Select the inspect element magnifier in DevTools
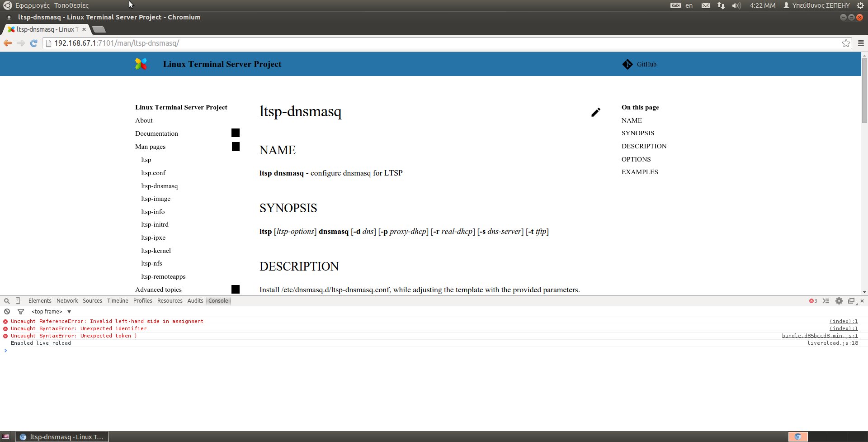Image resolution: width=868 pixels, height=442 pixels. [7, 300]
